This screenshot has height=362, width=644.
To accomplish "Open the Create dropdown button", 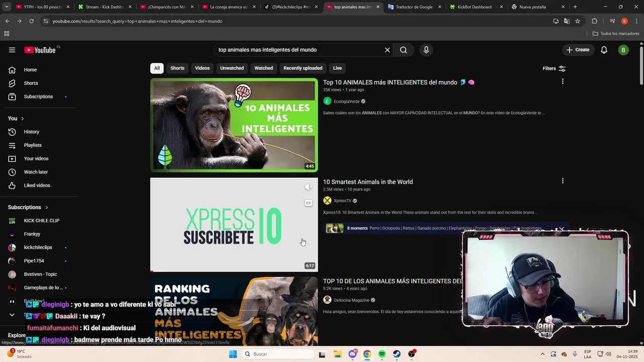I will [578, 50].
